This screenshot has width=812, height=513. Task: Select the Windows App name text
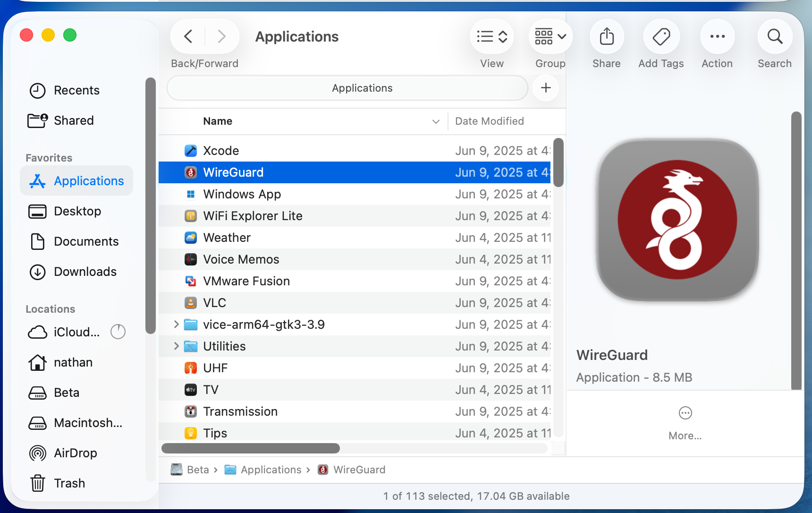click(x=242, y=194)
